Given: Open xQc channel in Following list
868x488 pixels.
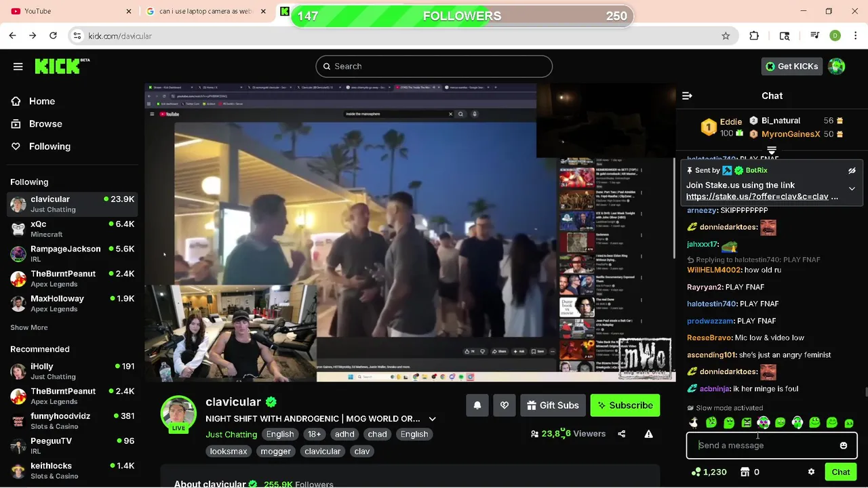Looking at the screenshot, I should pyautogui.click(x=72, y=229).
